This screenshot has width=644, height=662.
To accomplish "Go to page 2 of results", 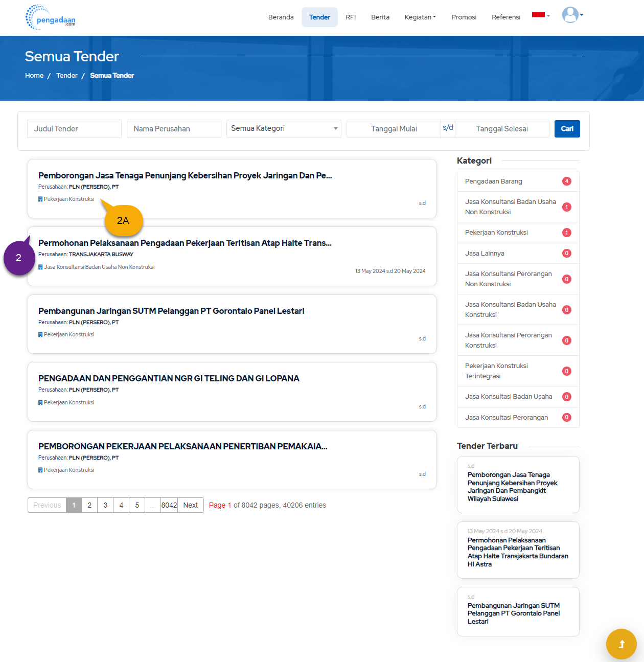I will click(89, 505).
